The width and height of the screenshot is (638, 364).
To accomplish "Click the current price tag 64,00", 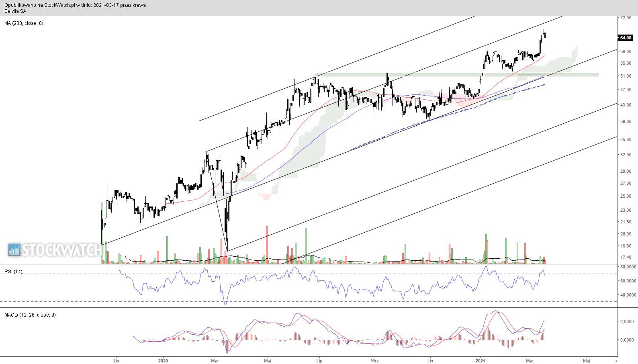I will 626,38.
